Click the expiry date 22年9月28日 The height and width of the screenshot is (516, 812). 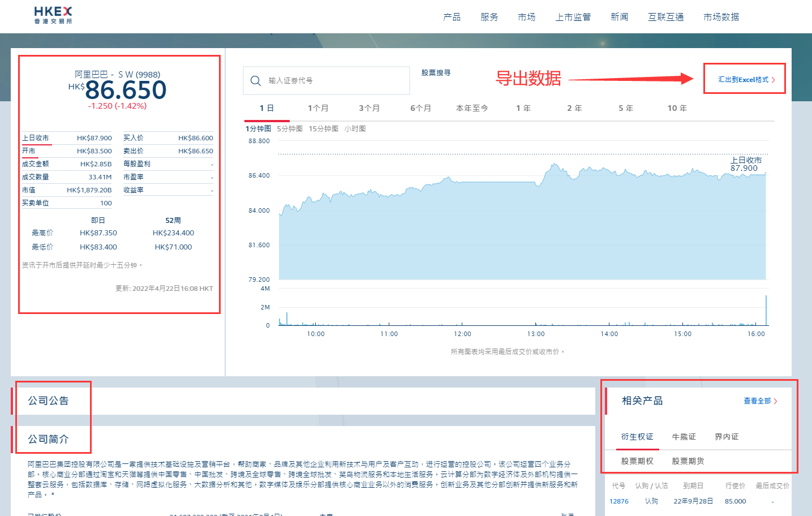pos(693,501)
